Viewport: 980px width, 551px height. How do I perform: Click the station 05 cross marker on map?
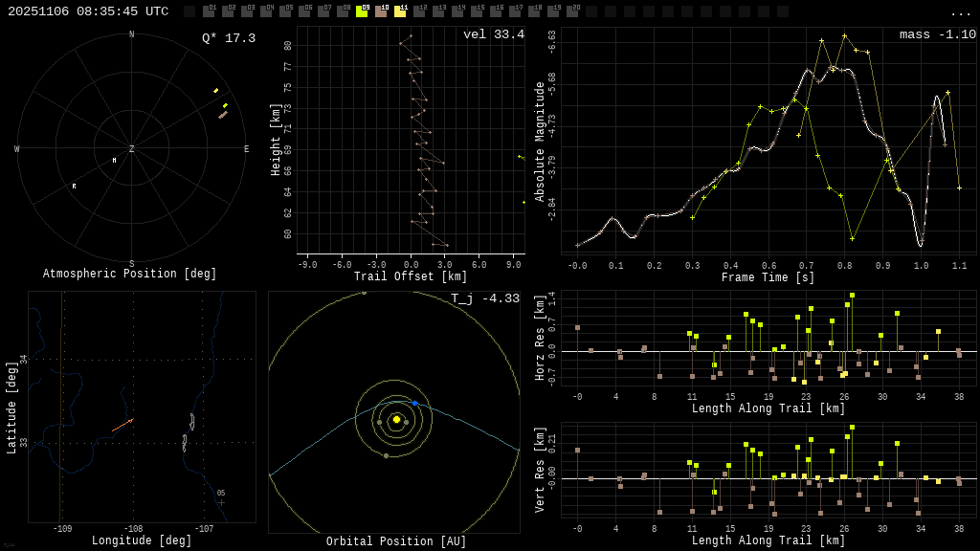click(x=221, y=502)
